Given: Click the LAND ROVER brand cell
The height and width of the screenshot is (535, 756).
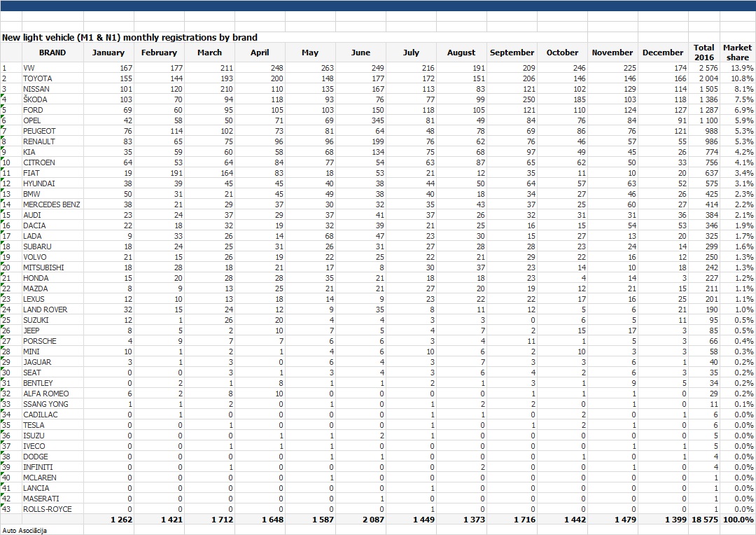Looking at the screenshot, I should 52,310.
